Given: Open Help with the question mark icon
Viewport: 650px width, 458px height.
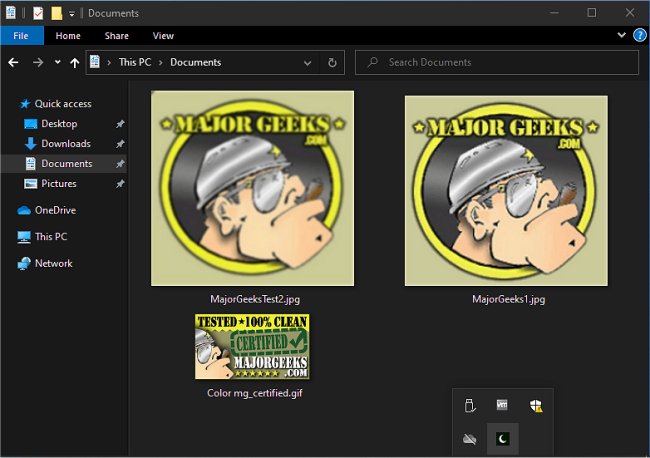Looking at the screenshot, I should pos(640,35).
